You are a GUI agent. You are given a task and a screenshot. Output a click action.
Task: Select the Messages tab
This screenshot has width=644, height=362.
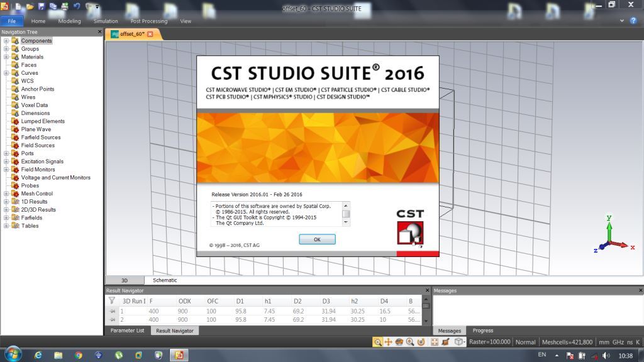(449, 331)
